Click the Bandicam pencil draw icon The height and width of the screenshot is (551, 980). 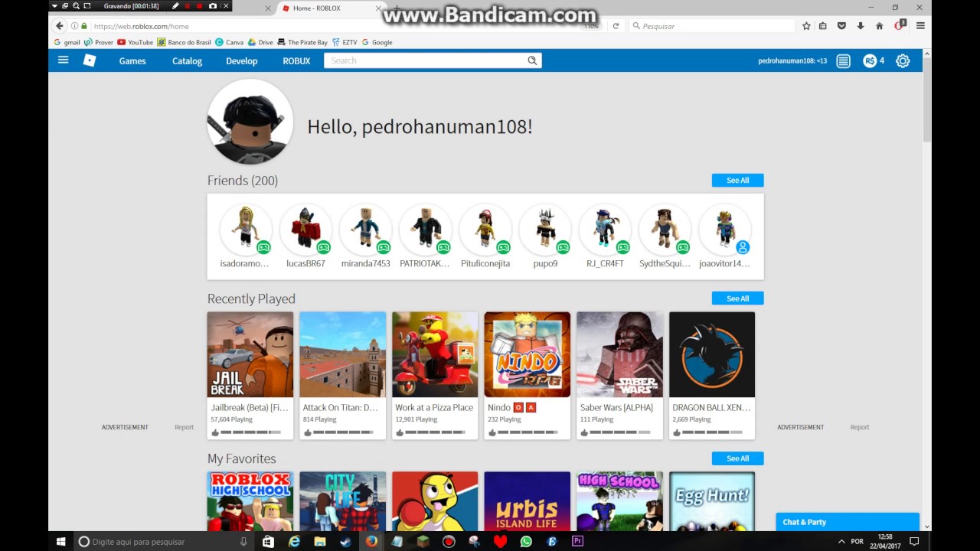tap(175, 6)
